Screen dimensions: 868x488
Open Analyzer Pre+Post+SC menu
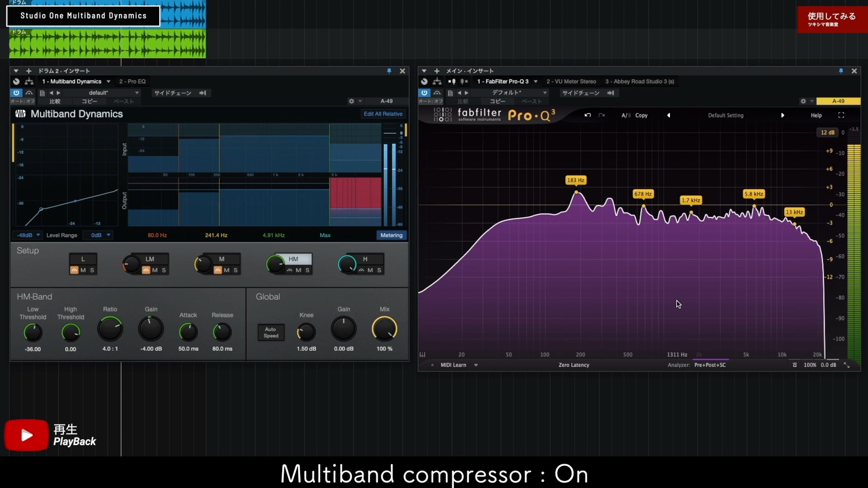710,365
